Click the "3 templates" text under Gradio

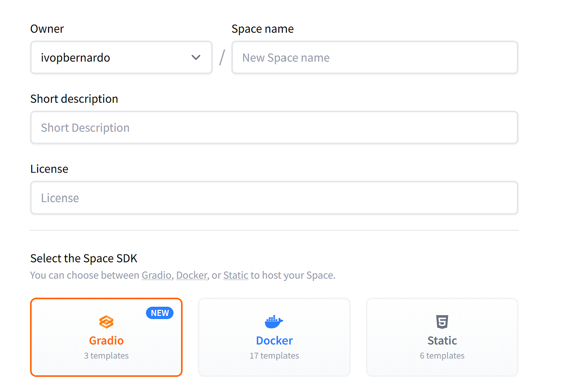[106, 355]
